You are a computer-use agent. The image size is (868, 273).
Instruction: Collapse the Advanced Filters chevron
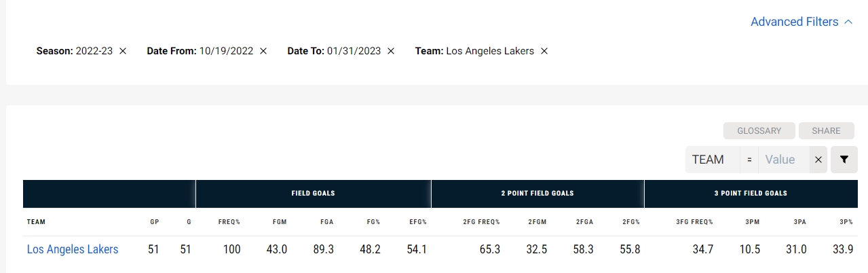[848, 22]
